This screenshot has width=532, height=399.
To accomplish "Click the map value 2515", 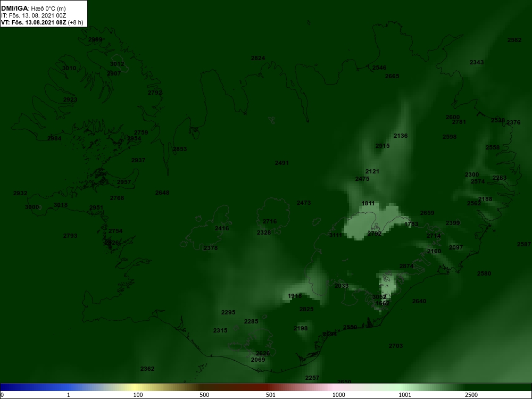I will tap(383, 146).
